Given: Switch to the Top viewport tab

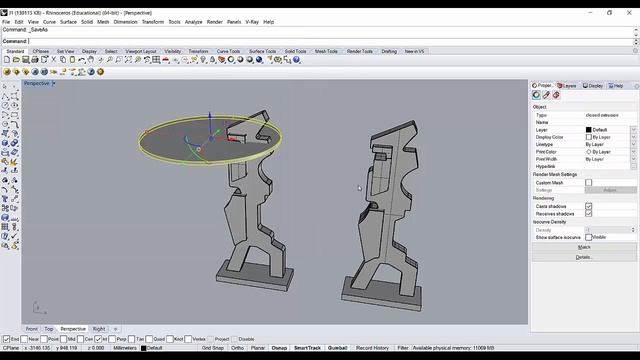Looking at the screenshot, I should coord(49,329).
